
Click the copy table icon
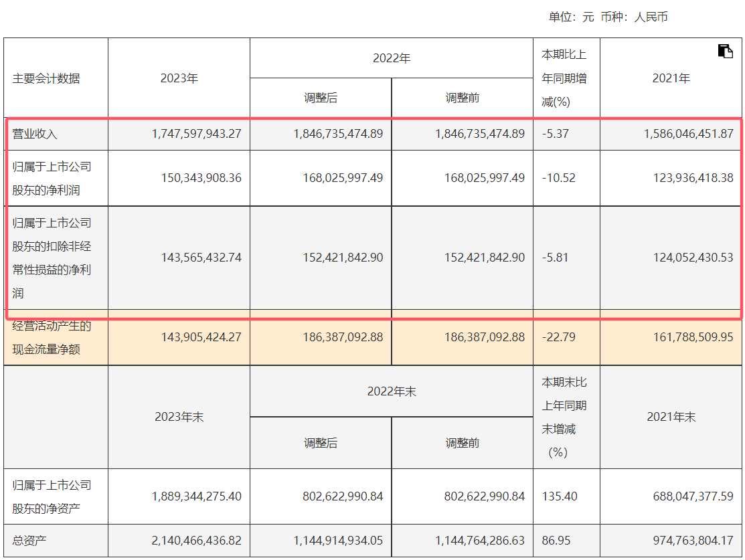pyautogui.click(x=725, y=52)
